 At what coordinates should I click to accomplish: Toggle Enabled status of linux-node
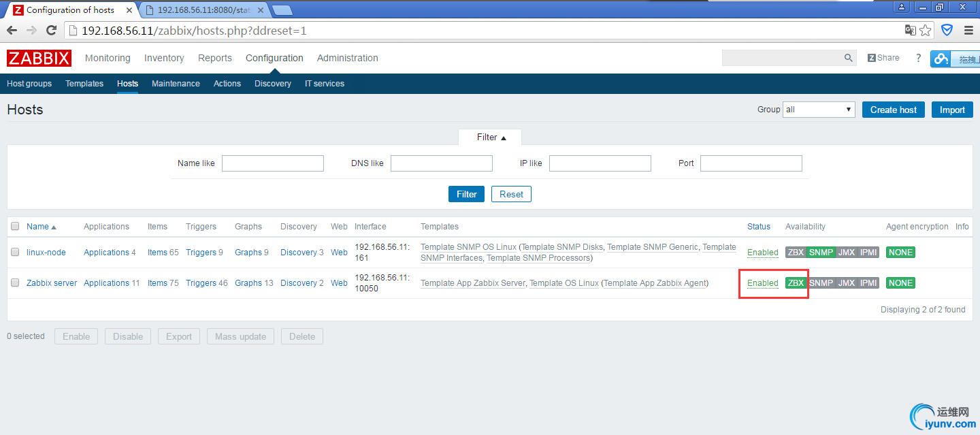point(763,253)
